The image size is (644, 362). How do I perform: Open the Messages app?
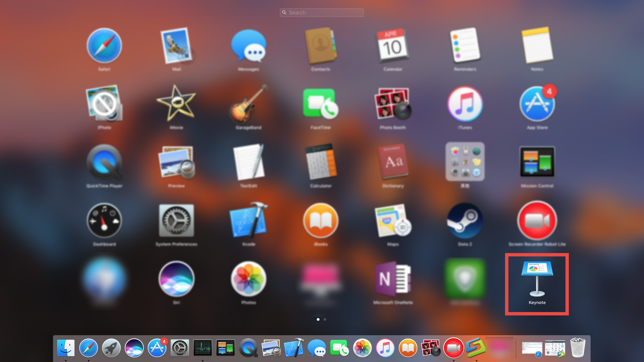coord(248,47)
